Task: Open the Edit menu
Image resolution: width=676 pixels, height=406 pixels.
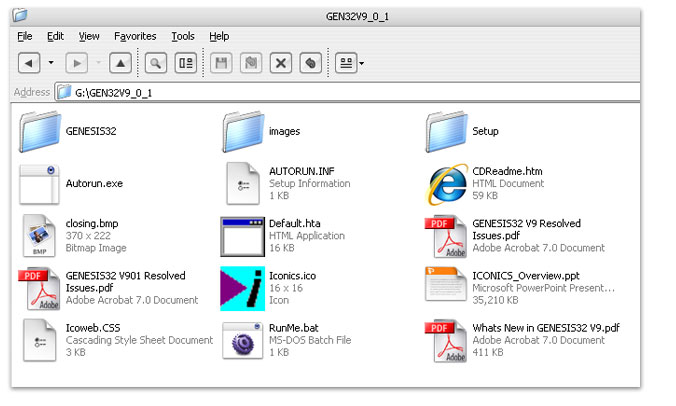Action: click(55, 36)
